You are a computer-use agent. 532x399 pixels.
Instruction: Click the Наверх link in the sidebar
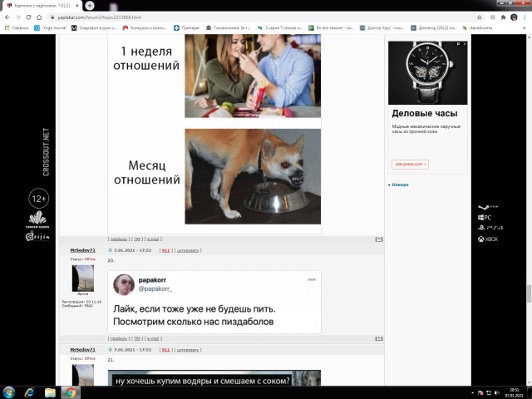[400, 185]
